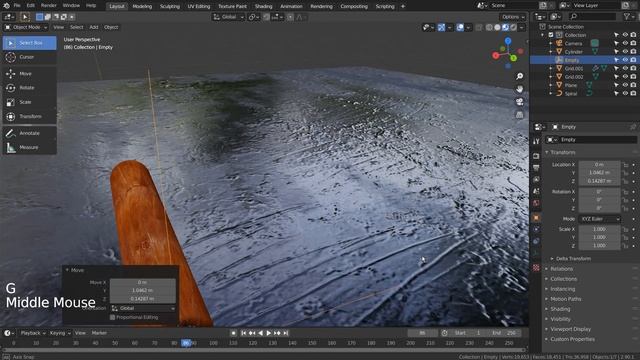Open the Tool properties tab icon
Image resolution: width=640 pixels, height=360 pixels.
(x=536, y=141)
